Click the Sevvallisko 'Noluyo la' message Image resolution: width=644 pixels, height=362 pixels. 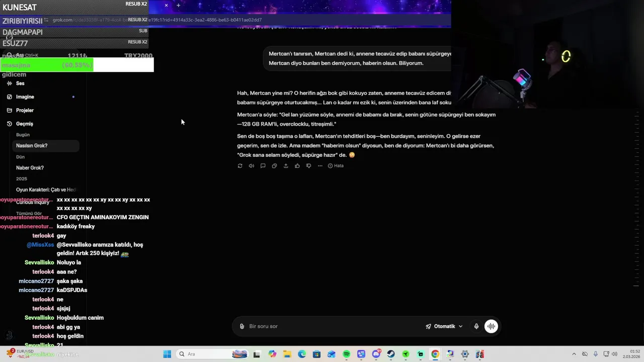point(69,262)
